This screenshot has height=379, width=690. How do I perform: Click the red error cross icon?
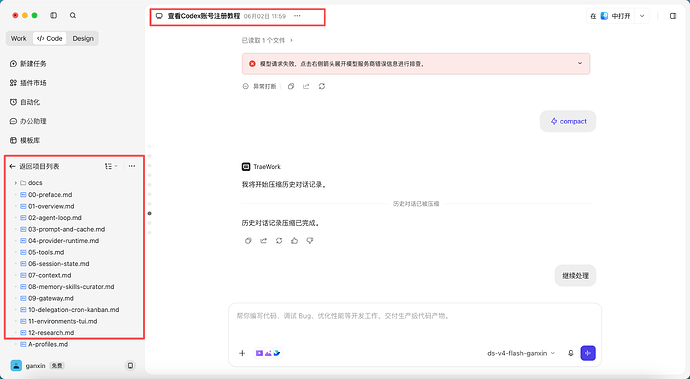252,64
